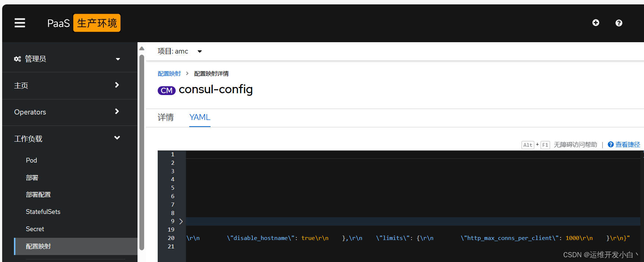
Task: Navigate back via 配置映射 breadcrumb link
Action: pyautogui.click(x=169, y=73)
